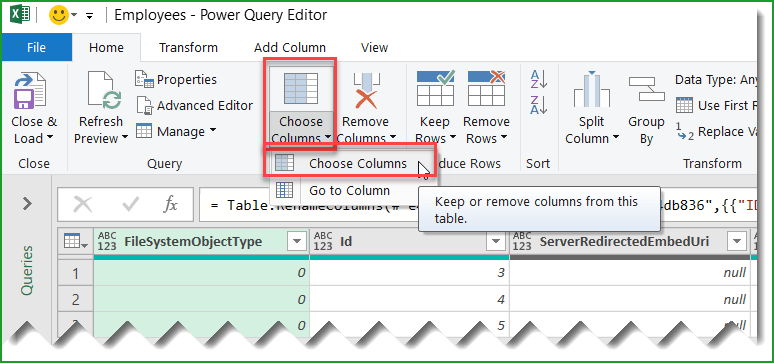Change FileSystemObjectType column data type icon
The width and height of the screenshot is (774, 363).
pos(107,242)
